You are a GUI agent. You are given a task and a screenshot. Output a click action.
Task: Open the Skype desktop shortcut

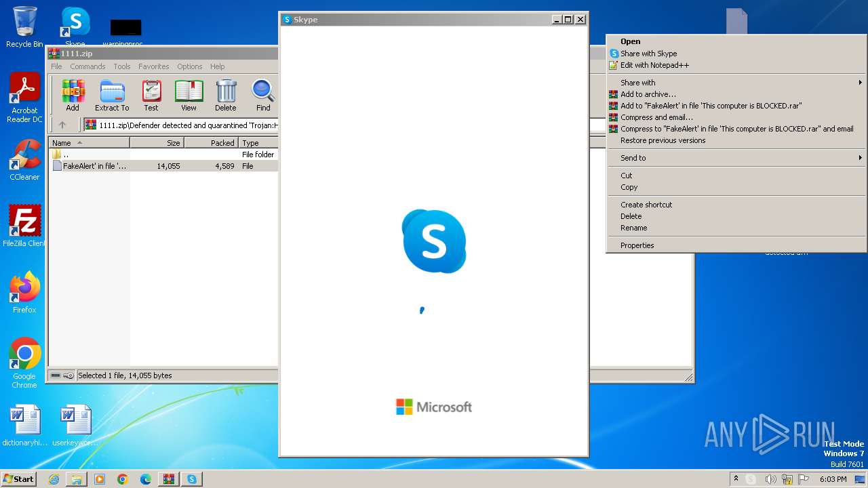coord(75,27)
